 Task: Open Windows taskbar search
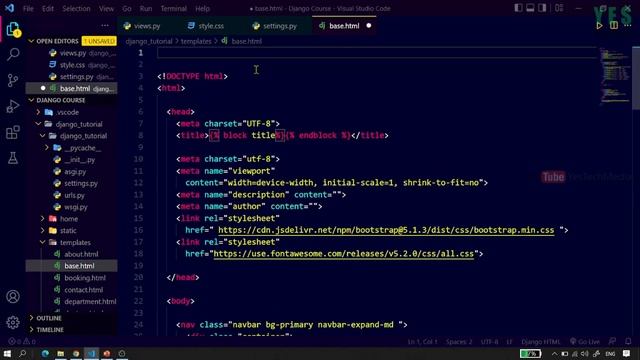[x=22, y=353]
